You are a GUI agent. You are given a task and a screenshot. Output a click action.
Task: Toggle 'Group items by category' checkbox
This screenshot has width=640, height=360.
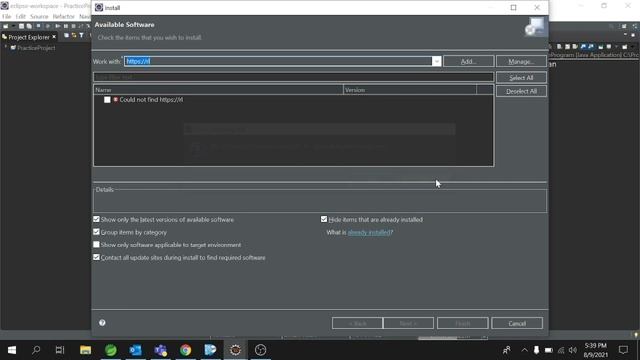96,232
